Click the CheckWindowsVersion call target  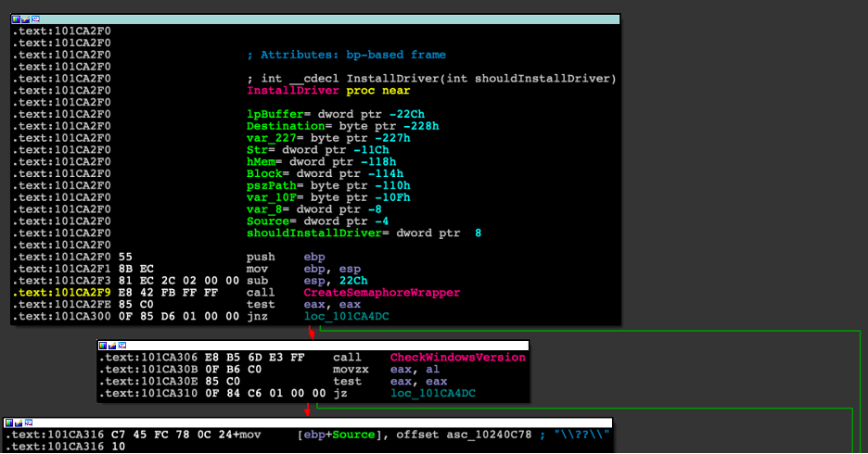click(458, 358)
